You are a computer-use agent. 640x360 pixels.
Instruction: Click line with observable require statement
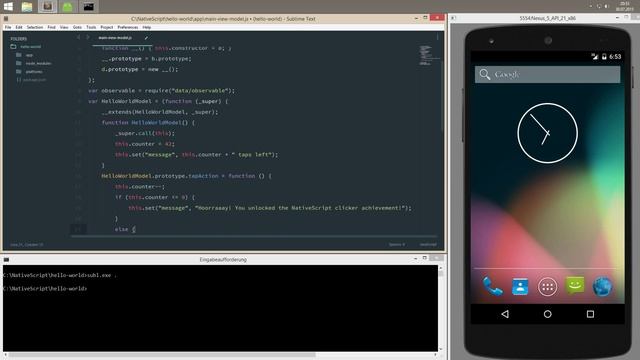point(162,91)
